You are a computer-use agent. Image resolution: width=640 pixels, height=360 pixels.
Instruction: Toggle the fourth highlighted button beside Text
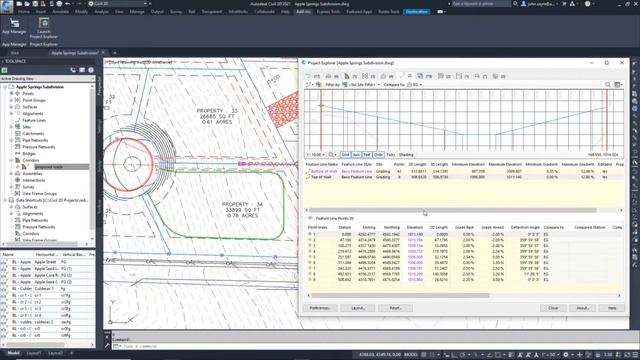click(x=378, y=155)
